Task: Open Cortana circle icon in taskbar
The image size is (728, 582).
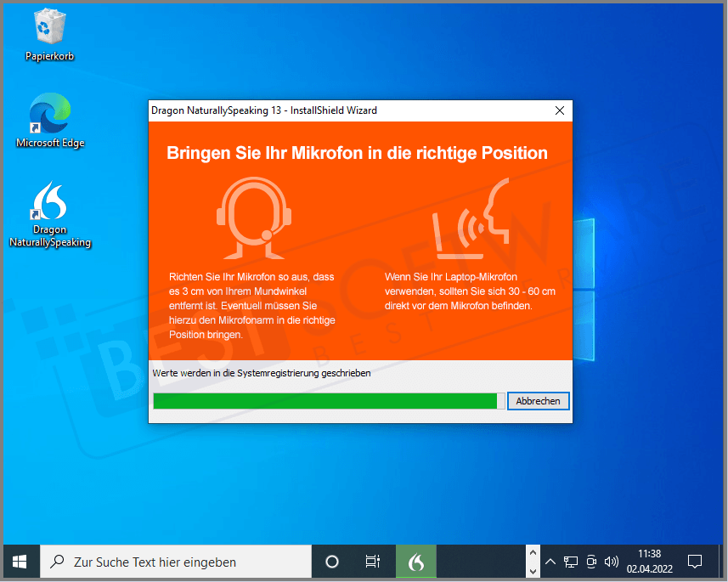Action: click(332, 562)
